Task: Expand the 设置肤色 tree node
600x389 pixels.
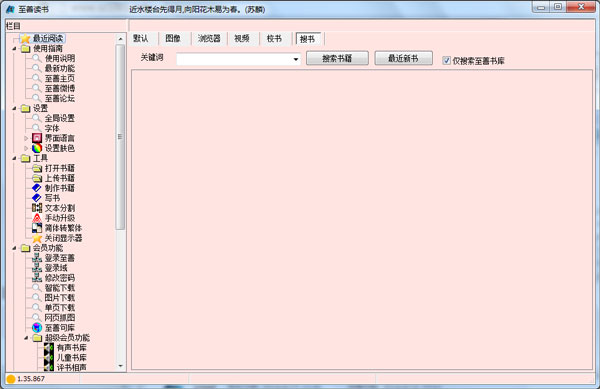Action: point(26,148)
